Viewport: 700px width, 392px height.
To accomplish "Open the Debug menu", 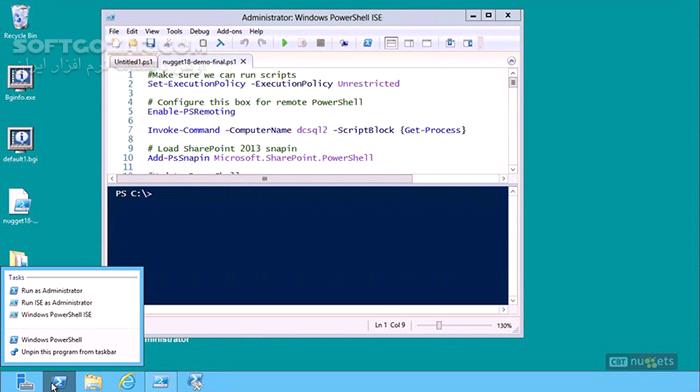I will coord(199,31).
